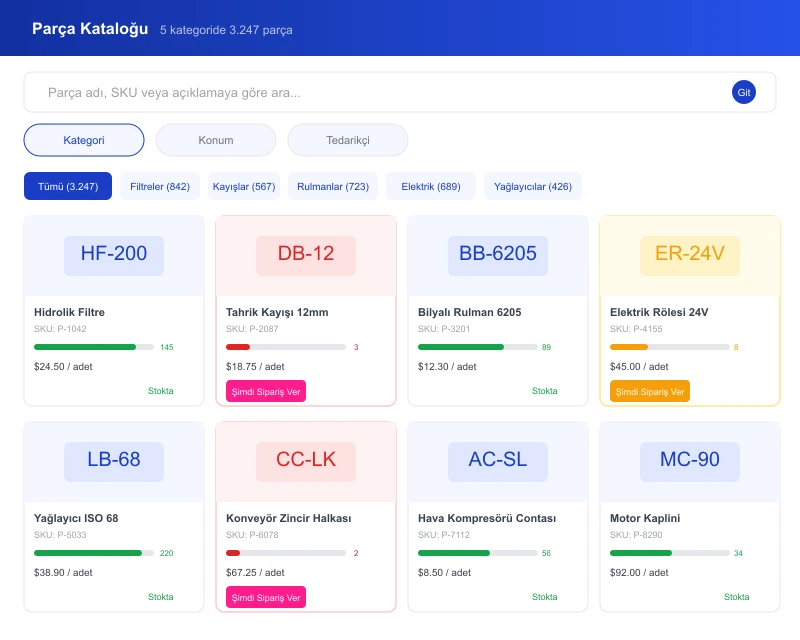This screenshot has height=640, width=800.
Task: Filter by Filtreler (842) chip
Action: [160, 186]
